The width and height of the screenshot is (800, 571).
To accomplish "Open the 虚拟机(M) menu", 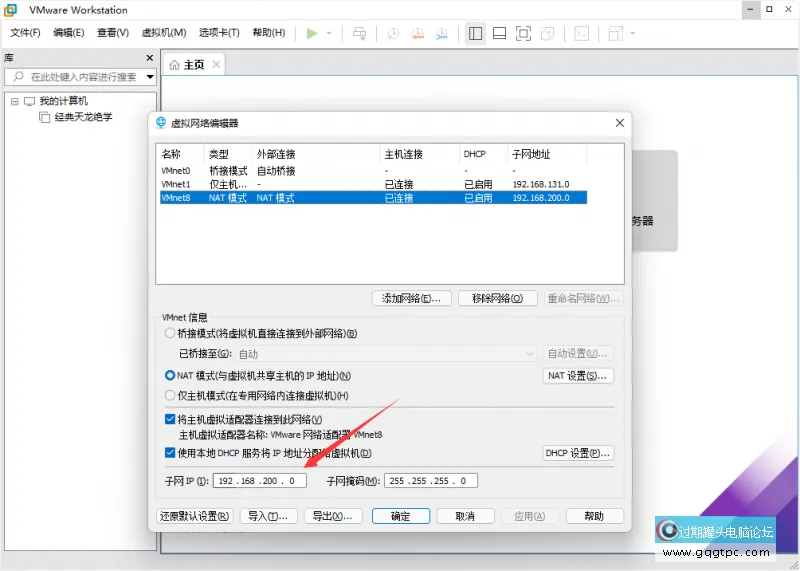I will tap(164, 33).
